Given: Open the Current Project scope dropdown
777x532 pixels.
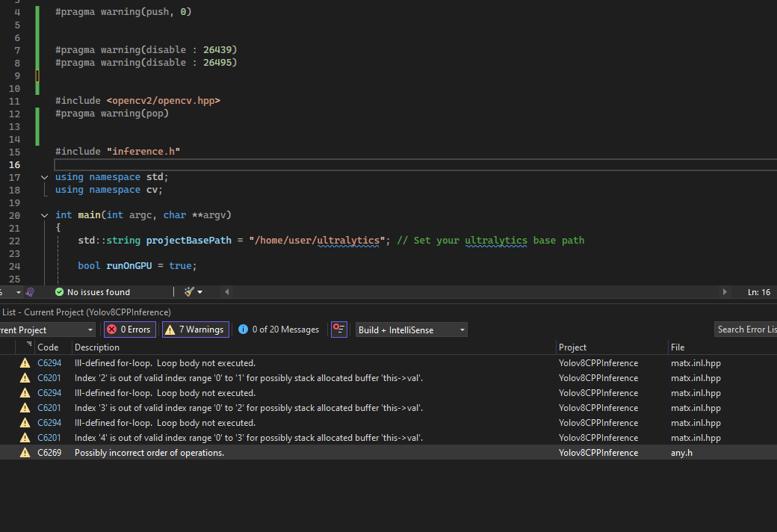Looking at the screenshot, I should pyautogui.click(x=47, y=330).
